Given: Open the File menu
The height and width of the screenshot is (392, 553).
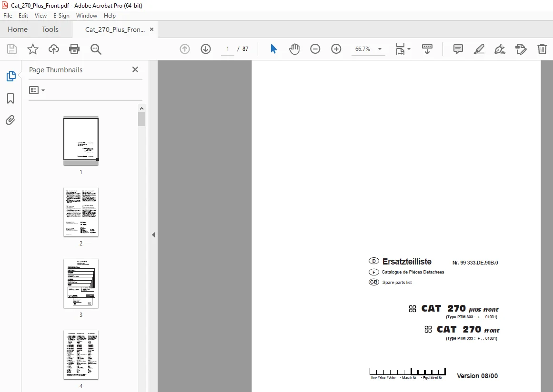Looking at the screenshot, I should click(8, 16).
